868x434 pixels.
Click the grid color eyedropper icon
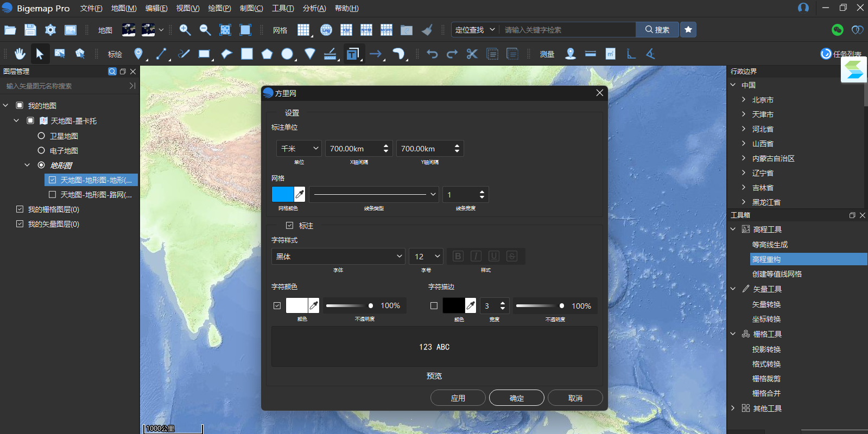pos(300,194)
